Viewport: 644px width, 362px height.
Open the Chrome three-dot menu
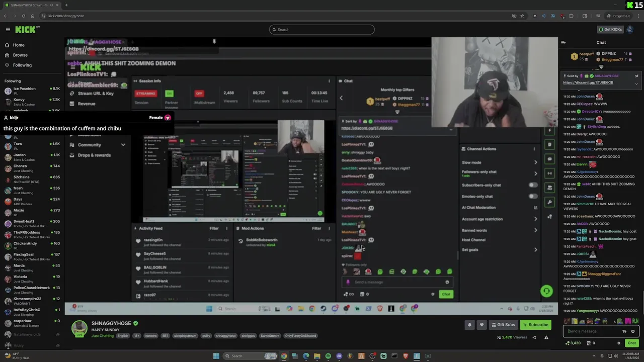point(637,16)
